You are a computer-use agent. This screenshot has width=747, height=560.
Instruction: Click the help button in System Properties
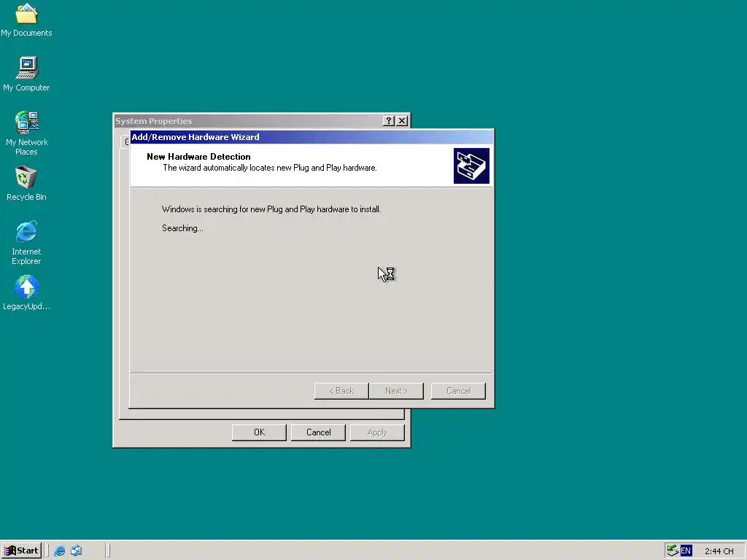pyautogui.click(x=389, y=121)
